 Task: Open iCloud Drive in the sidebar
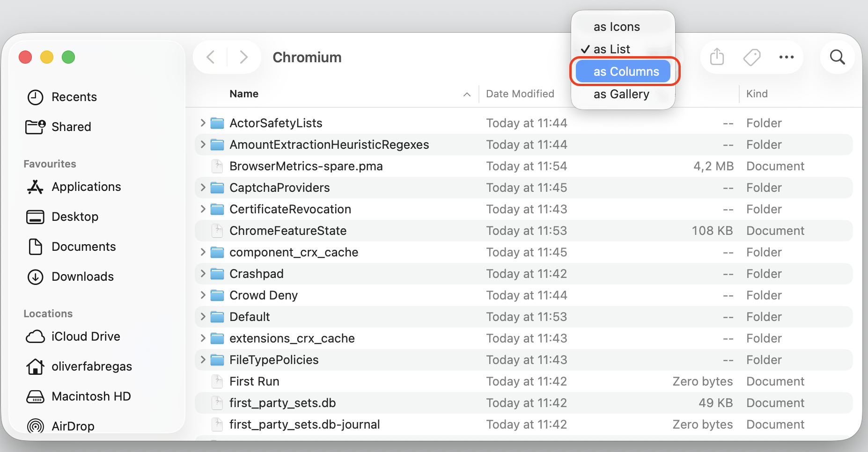coord(73,336)
